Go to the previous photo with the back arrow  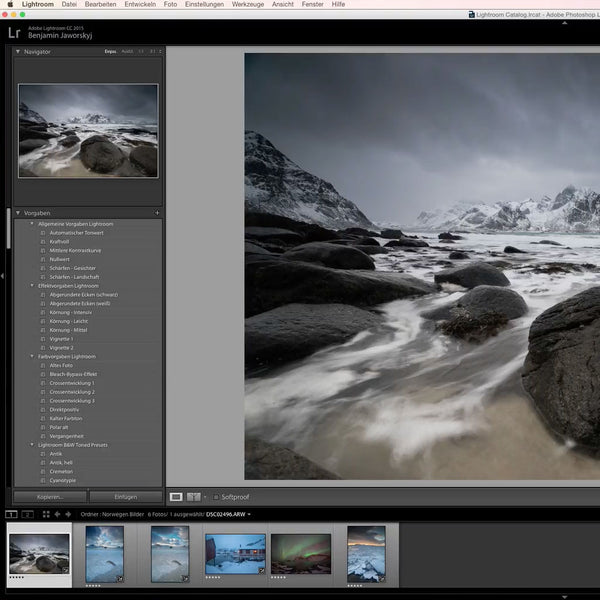57,514
